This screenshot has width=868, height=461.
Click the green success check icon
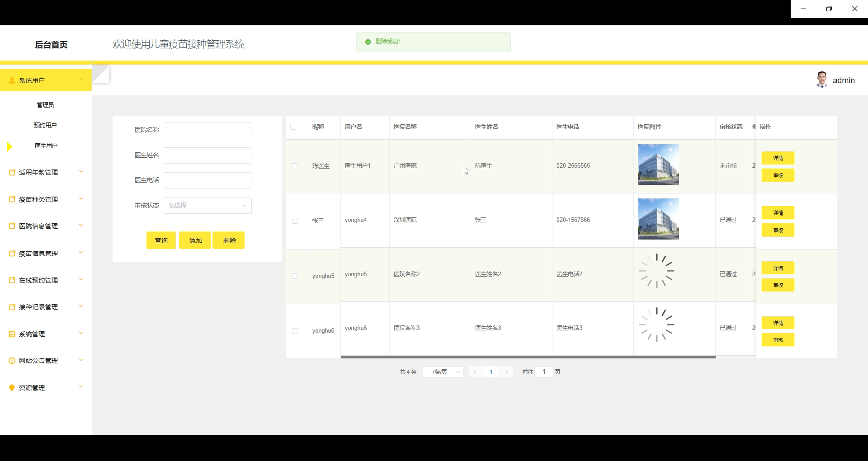[x=368, y=42]
